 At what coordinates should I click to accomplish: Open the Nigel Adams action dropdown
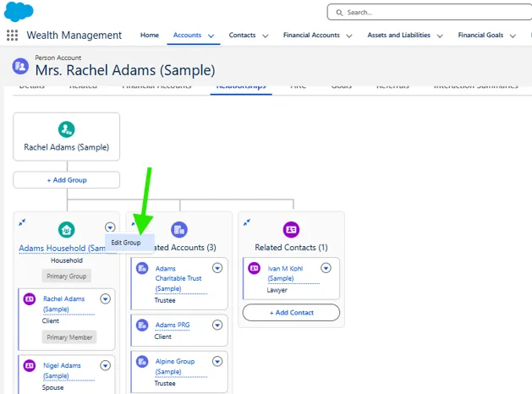coord(105,365)
